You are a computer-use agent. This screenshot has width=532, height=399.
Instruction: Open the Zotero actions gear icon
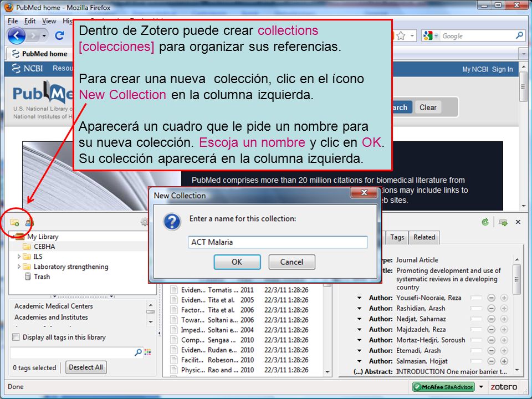click(145, 222)
